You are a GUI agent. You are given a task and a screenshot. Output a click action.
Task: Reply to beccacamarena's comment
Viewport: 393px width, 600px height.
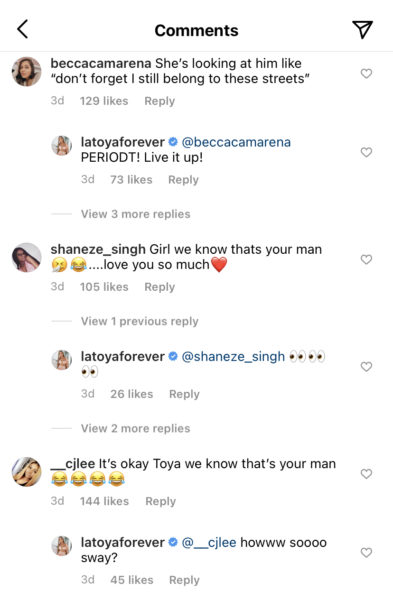[160, 101]
